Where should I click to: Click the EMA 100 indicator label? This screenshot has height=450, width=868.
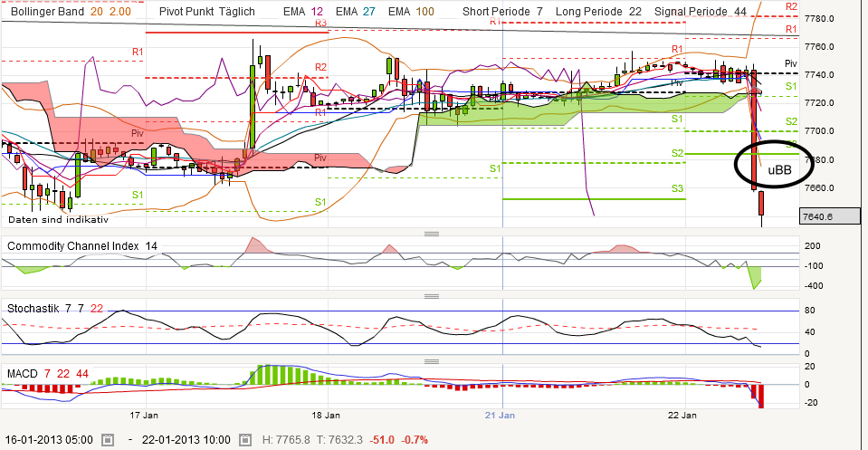411,11
